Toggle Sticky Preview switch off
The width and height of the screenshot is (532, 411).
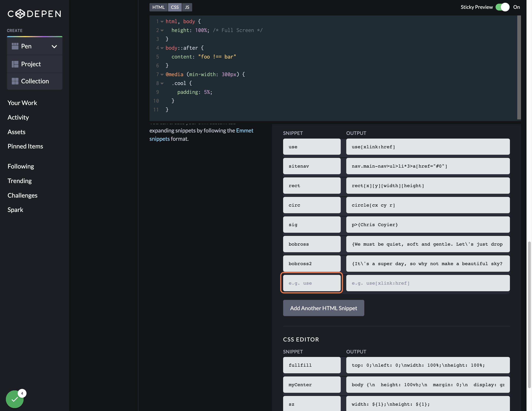click(502, 7)
